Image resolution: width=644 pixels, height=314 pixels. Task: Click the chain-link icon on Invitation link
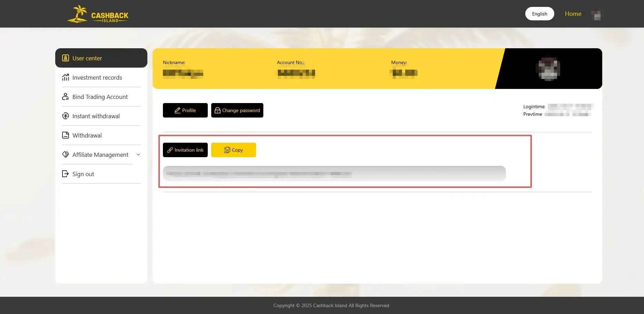170,150
